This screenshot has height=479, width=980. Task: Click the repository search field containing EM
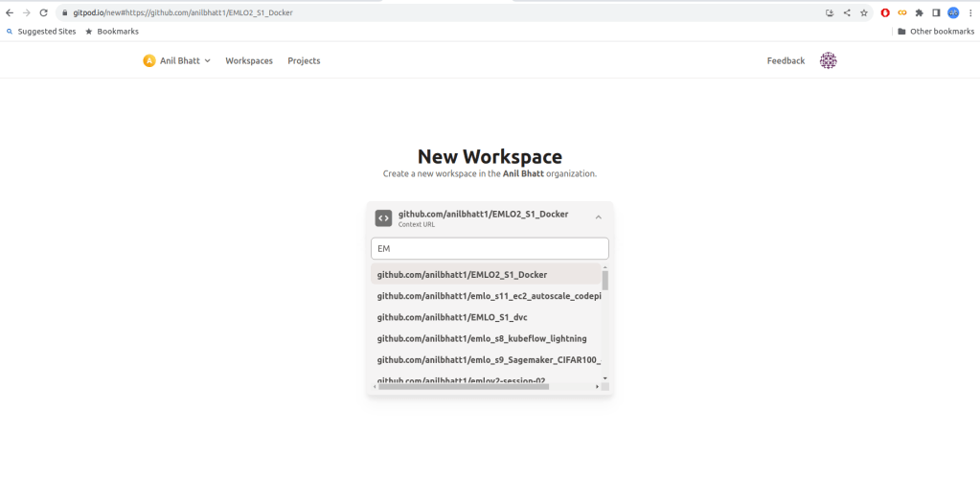(x=490, y=248)
